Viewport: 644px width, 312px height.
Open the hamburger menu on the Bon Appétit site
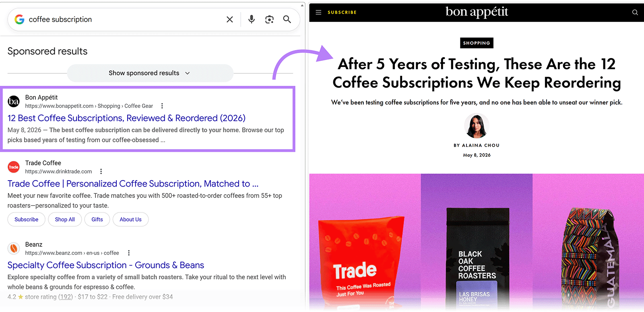tap(318, 12)
